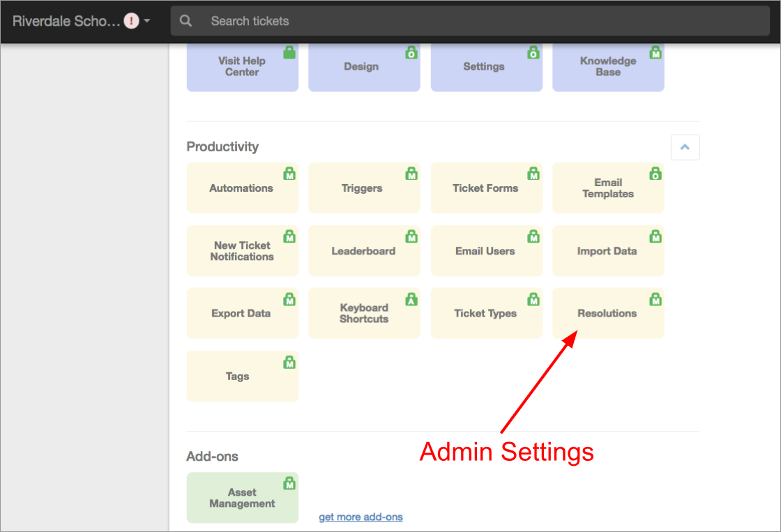
Task: Open Export Data settings
Action: click(x=241, y=314)
